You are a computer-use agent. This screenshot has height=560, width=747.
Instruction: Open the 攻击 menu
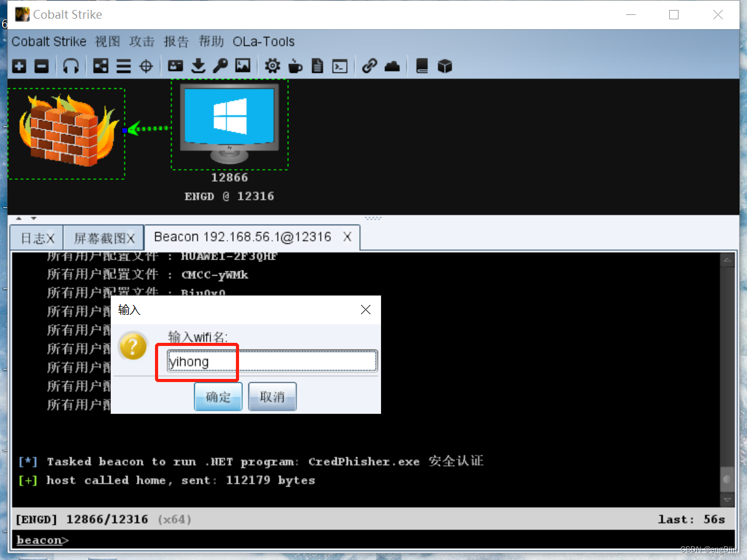[142, 42]
